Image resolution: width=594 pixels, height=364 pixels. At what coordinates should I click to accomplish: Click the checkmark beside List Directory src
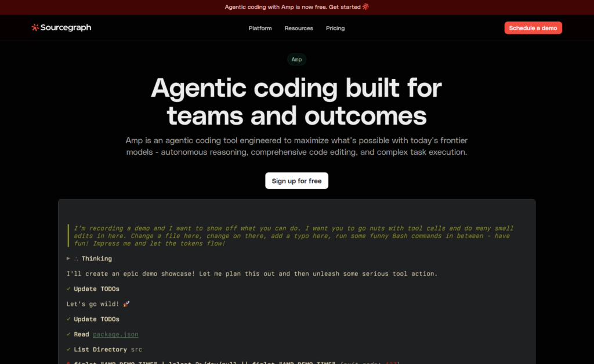pos(68,349)
